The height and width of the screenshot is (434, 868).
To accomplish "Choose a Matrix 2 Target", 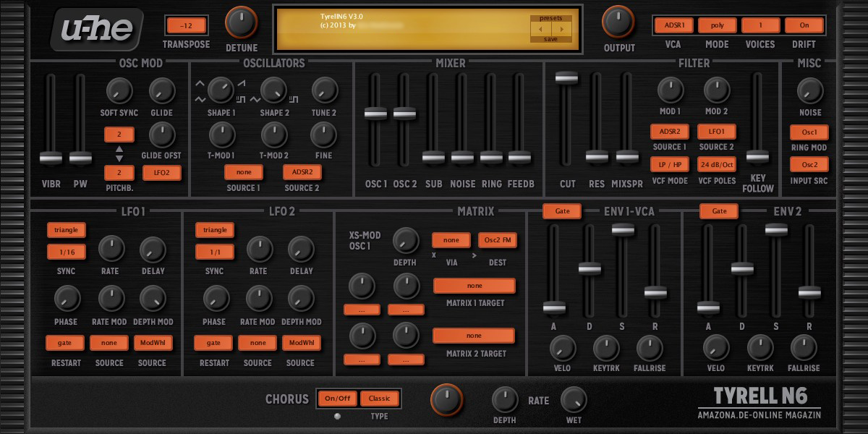I will 474,336.
